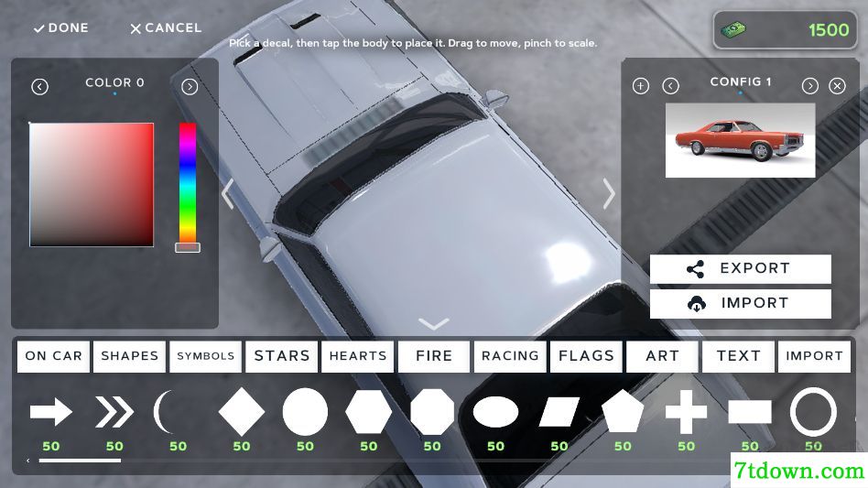Screen dimensions: 868x488
Task: Click the decal list horizontal scrollbar
Action: [x=80, y=461]
